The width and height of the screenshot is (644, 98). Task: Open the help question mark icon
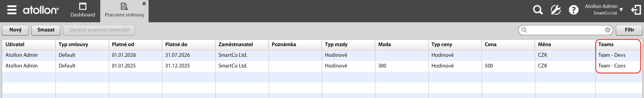pyautogui.click(x=574, y=10)
